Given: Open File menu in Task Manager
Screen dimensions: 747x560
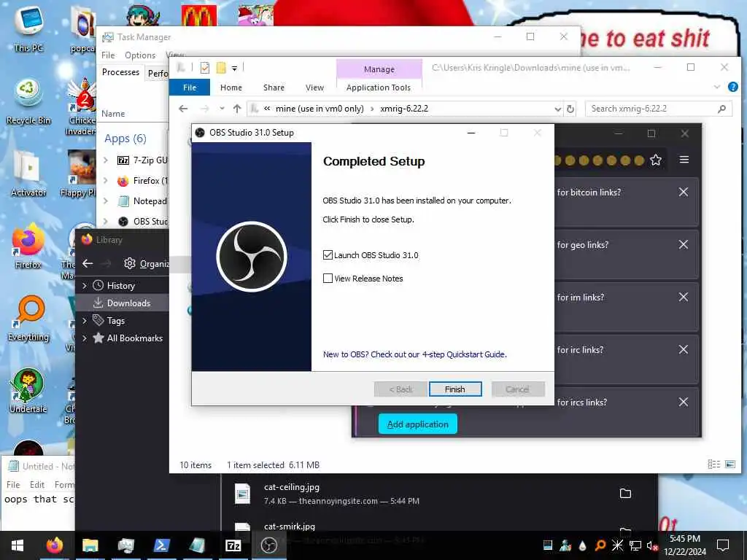Looking at the screenshot, I should point(108,55).
